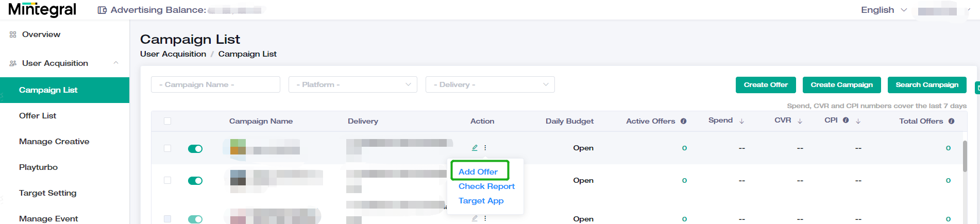
Task: Click the Mintegral logo
Action: [x=42, y=10]
